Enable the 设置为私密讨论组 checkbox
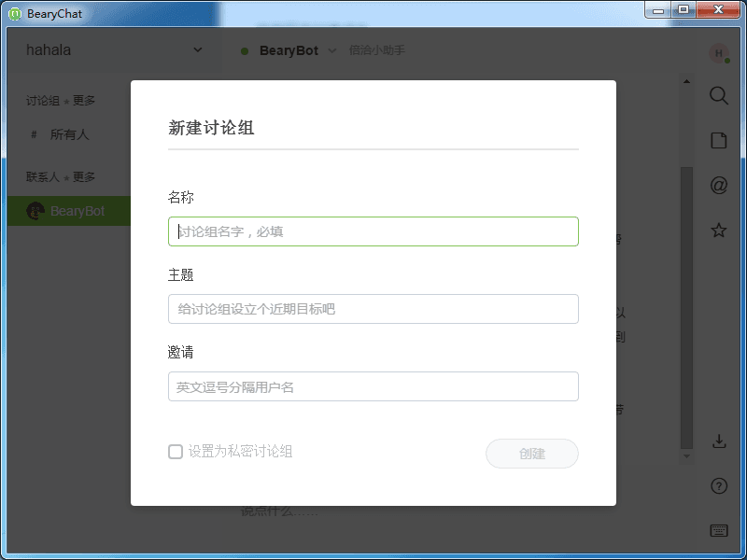 [176, 452]
